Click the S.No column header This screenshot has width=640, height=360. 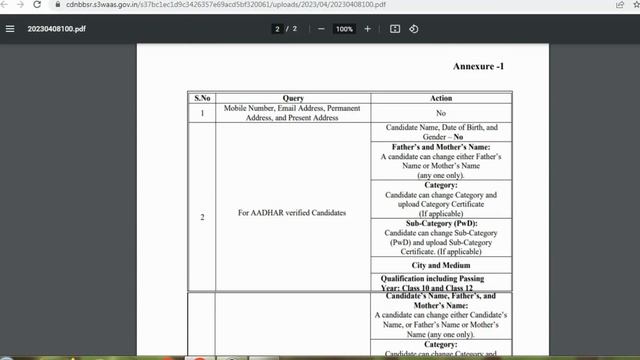(x=202, y=98)
